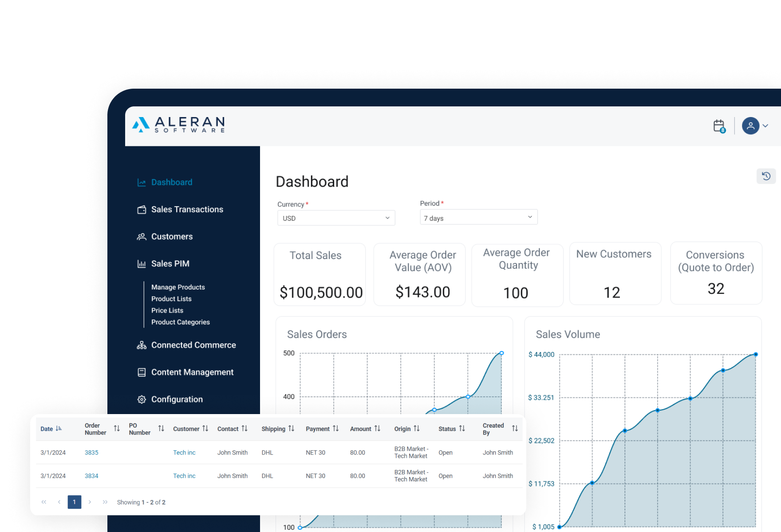Click the $44,000 data point on Sales Volume chart
This screenshot has height=532, width=781.
click(756, 355)
